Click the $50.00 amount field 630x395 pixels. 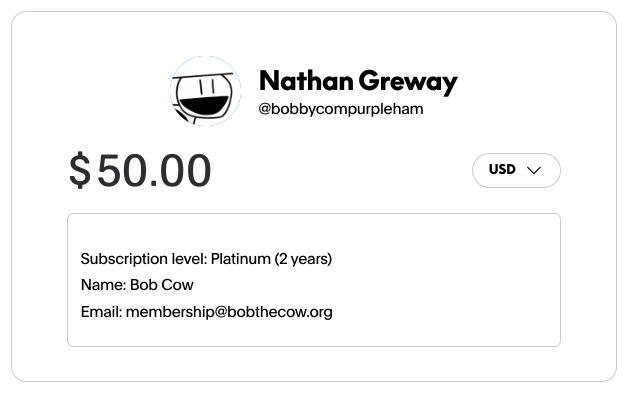point(140,170)
